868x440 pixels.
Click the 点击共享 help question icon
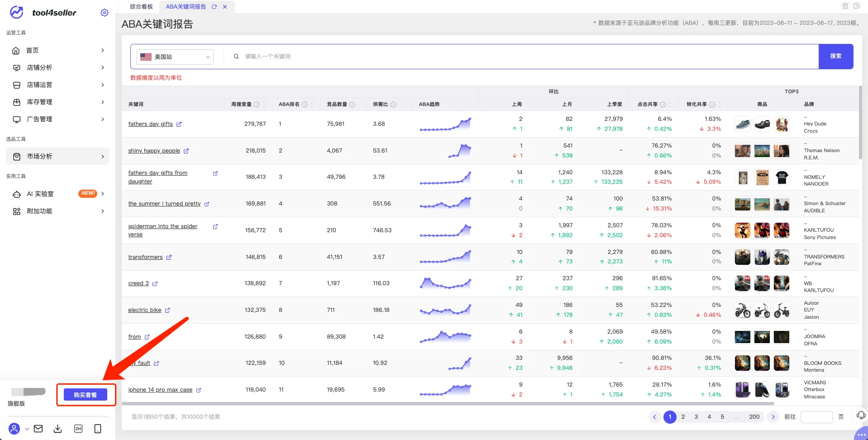[663, 105]
